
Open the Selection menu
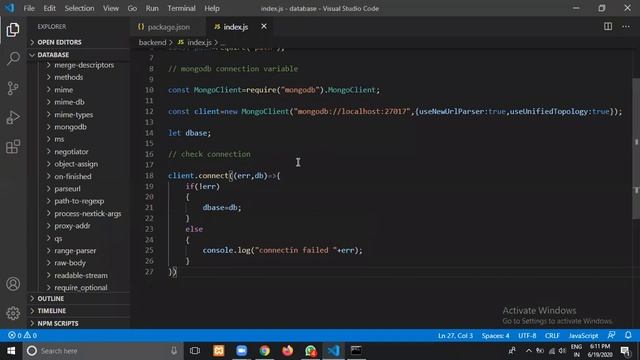[79, 8]
